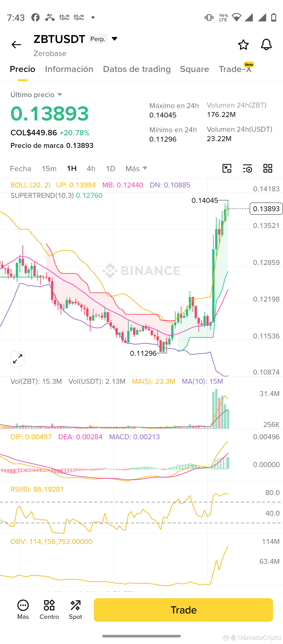283x644 pixels.
Task: Tap the current price tag 0.13893 on axis
Action: 266,209
